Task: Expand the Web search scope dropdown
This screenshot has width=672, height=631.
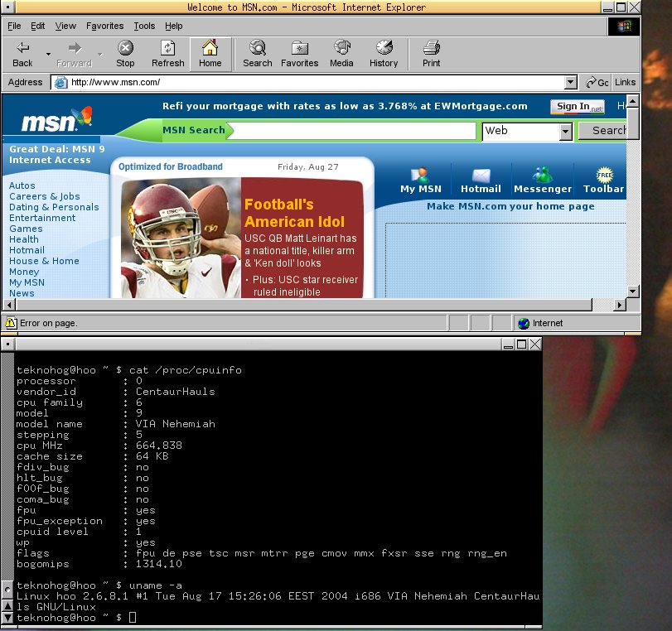Action: (565, 132)
